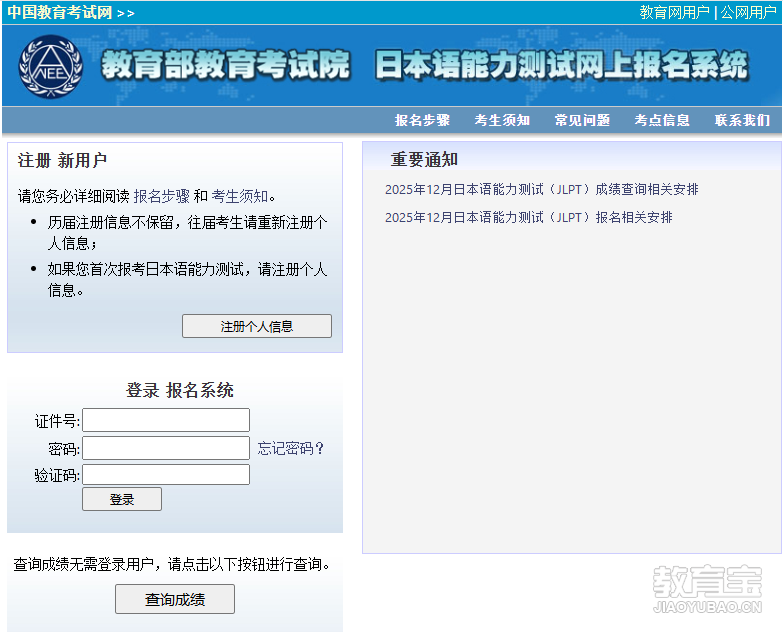Open 中国教育考试网 link at top left
Image resolution: width=783 pixels, height=636 pixels.
(59, 13)
